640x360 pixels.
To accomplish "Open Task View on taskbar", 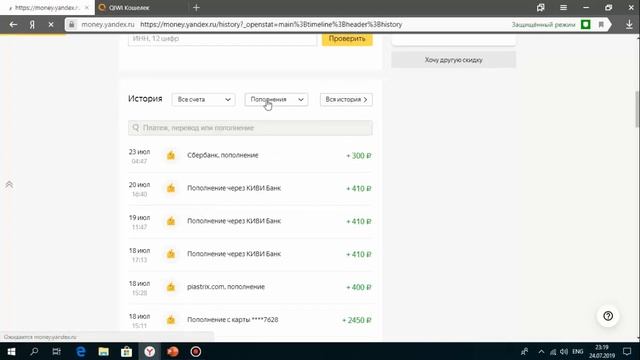I will pos(57,351).
